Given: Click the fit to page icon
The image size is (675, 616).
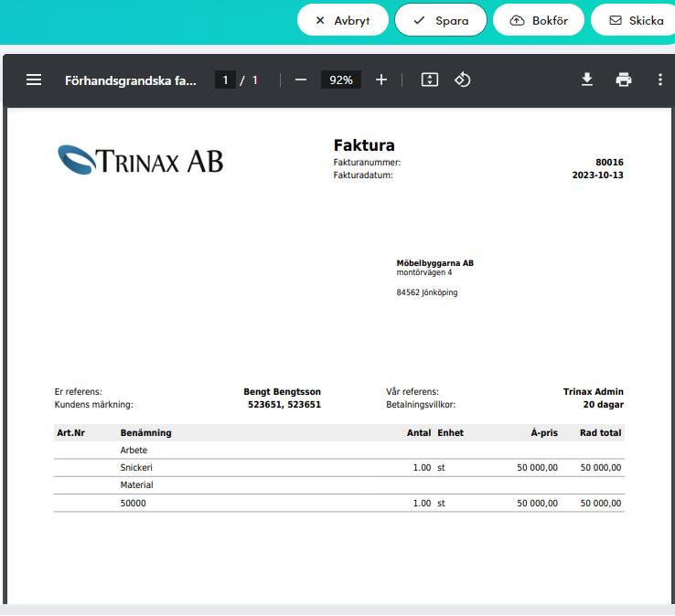Looking at the screenshot, I should click(x=430, y=80).
